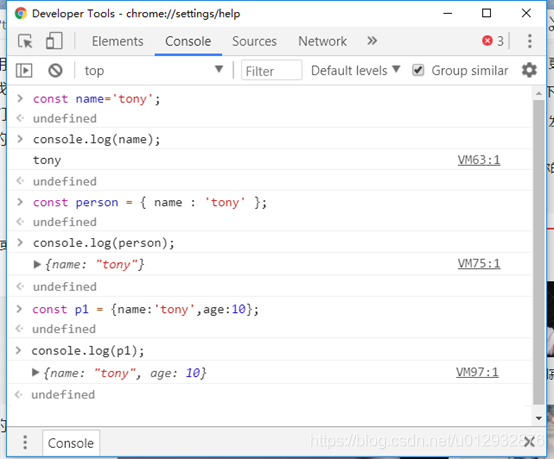This screenshot has height=459, width=554.
Task: Open the Default levels dropdown
Action: (355, 71)
